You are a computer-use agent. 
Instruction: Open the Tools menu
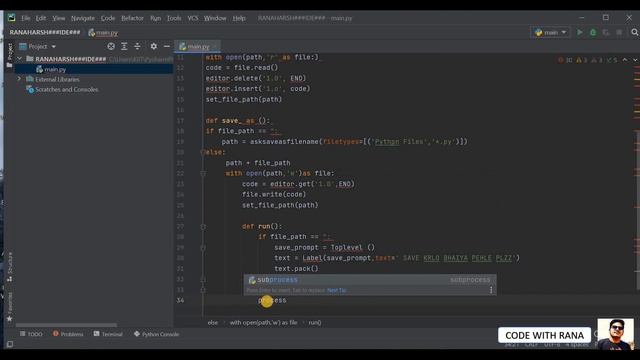[174, 18]
